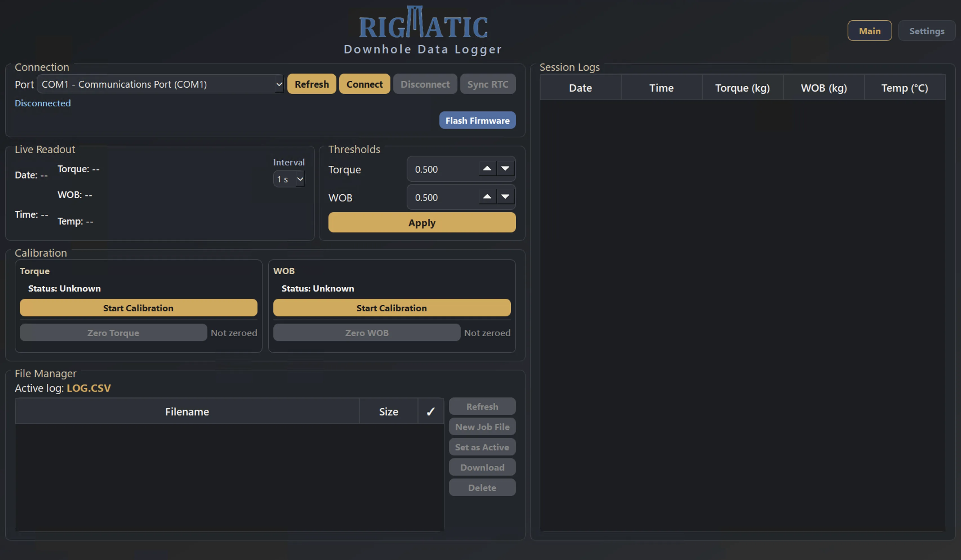The image size is (961, 560).
Task: Decrease the Torque threshold with the down arrow
Action: click(x=505, y=168)
